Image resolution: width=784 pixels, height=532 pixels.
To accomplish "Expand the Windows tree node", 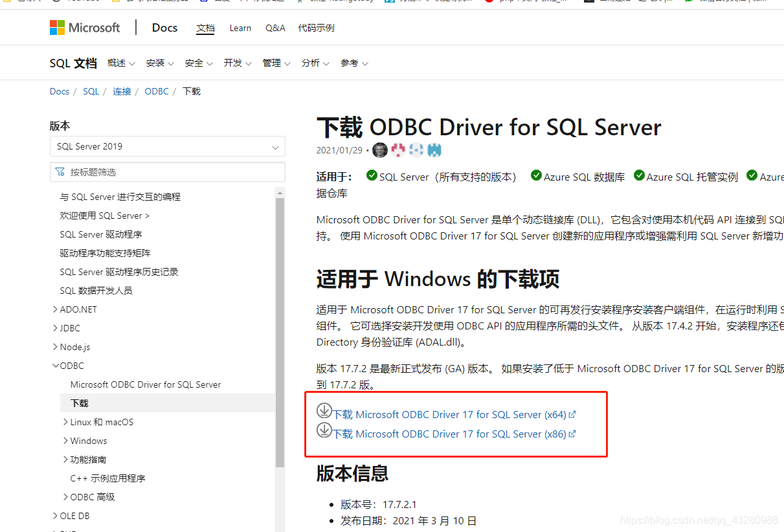I will click(65, 441).
